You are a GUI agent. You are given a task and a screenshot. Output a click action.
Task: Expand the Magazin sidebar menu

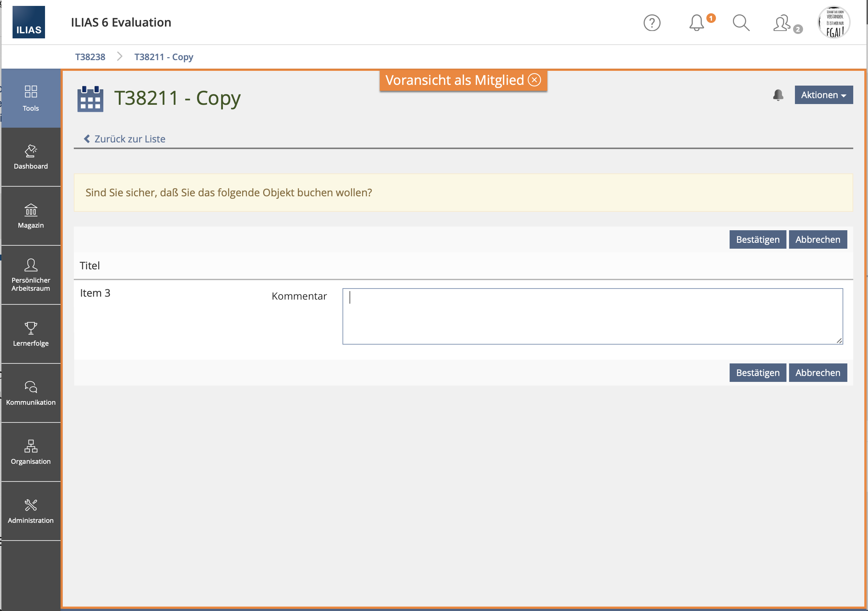(x=31, y=216)
